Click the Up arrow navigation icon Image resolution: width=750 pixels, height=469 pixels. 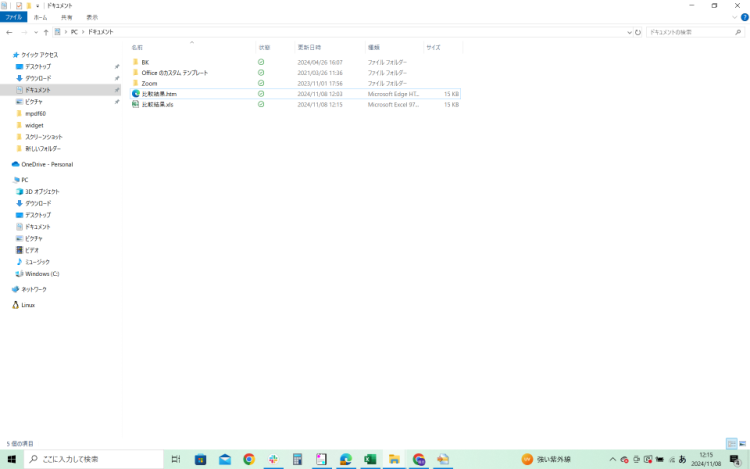coord(46,32)
